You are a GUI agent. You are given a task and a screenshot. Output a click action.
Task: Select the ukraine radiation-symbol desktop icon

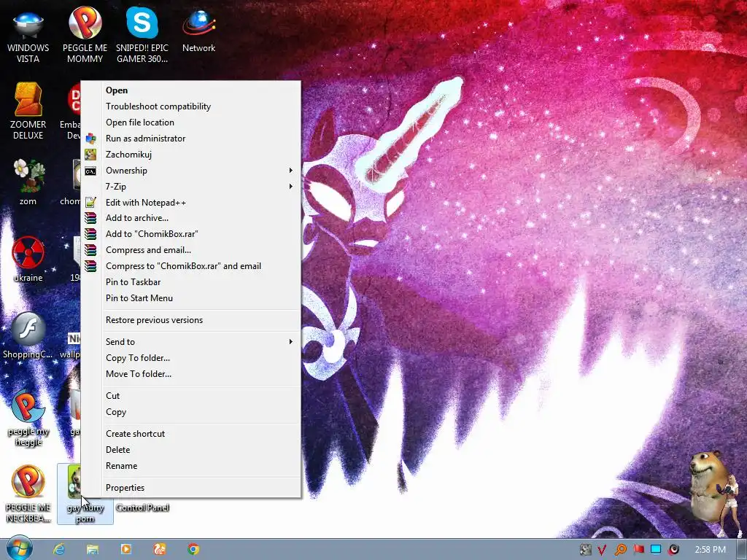tap(28, 259)
